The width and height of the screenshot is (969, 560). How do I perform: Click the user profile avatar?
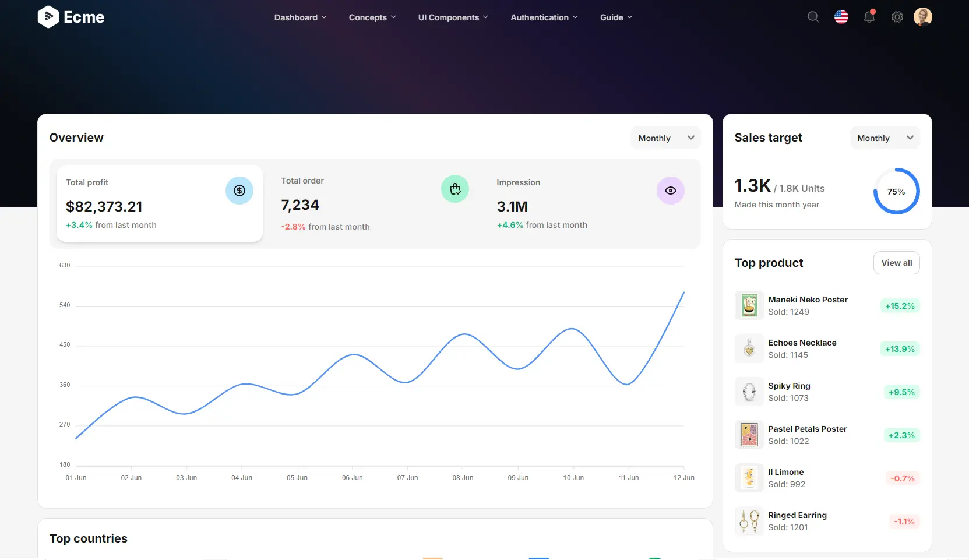923,17
